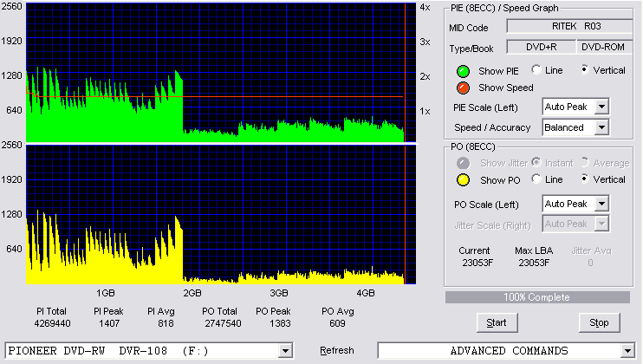Expand the ADVANCED COMMANDS dropdown
This screenshot has width=643, height=364.
pyautogui.click(x=627, y=351)
